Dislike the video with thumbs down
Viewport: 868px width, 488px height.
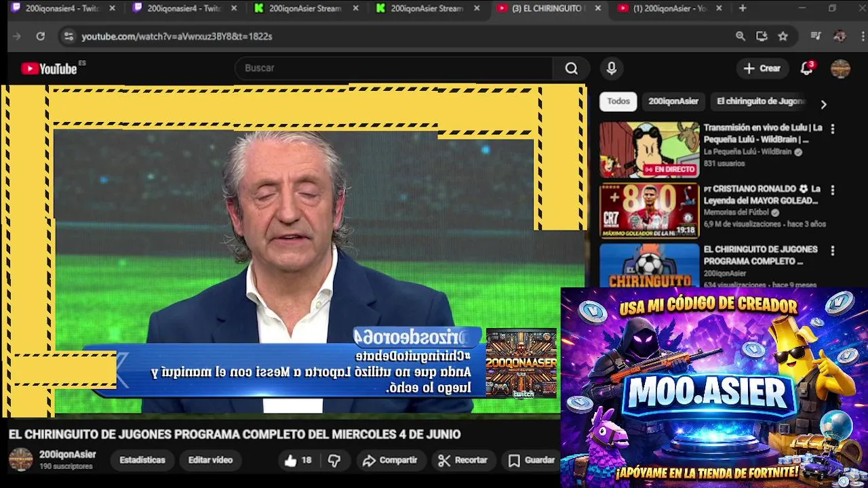[334, 460]
